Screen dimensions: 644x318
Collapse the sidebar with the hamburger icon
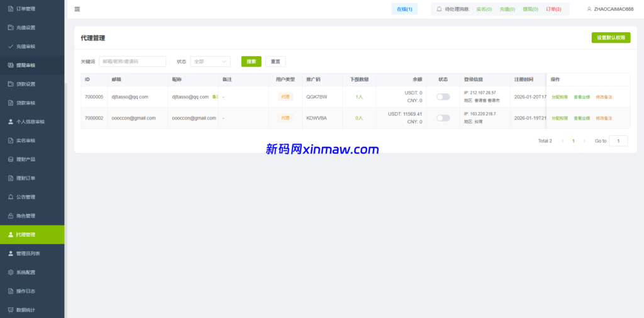click(x=77, y=9)
